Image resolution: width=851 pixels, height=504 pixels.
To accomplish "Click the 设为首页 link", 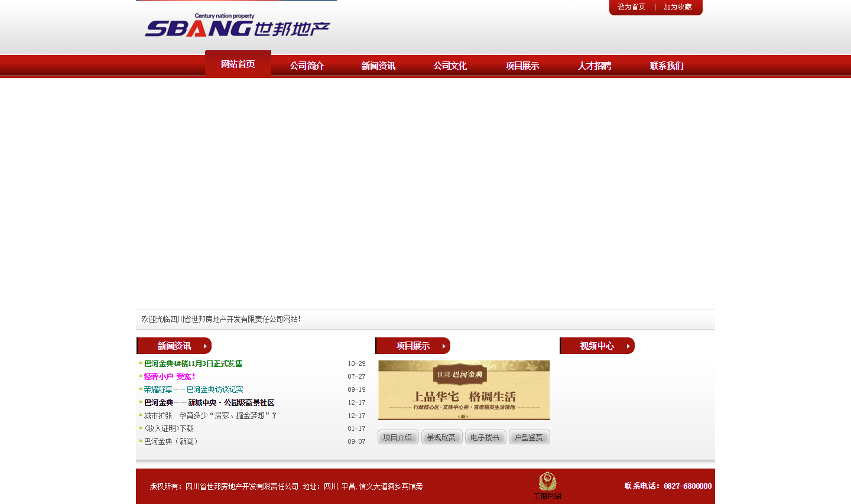I will [631, 7].
